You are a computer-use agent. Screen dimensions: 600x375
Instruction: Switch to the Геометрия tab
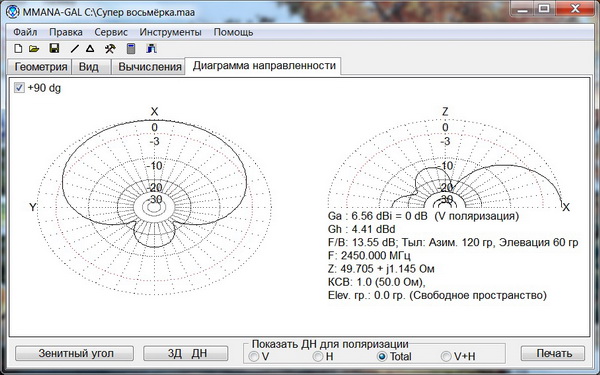[x=41, y=67]
